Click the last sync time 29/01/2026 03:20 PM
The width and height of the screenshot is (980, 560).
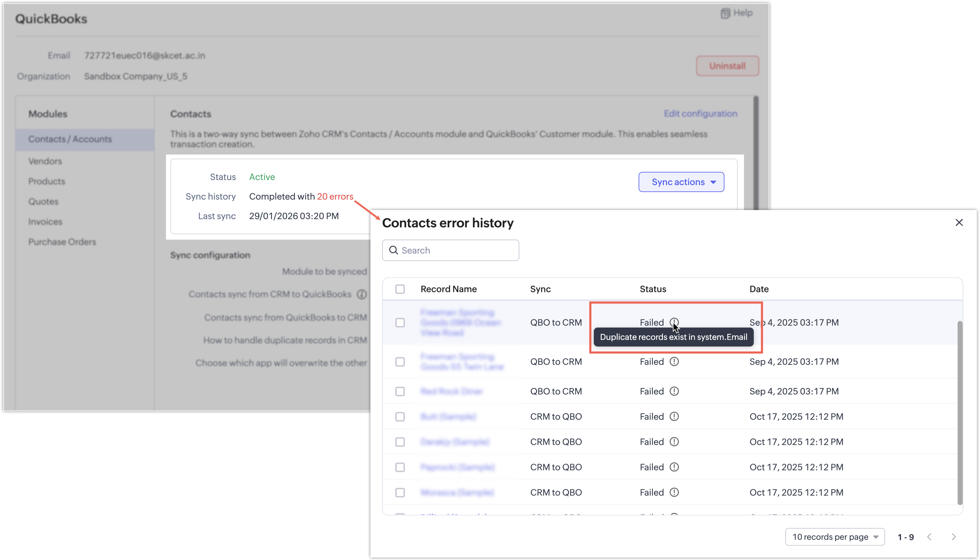[x=294, y=216]
